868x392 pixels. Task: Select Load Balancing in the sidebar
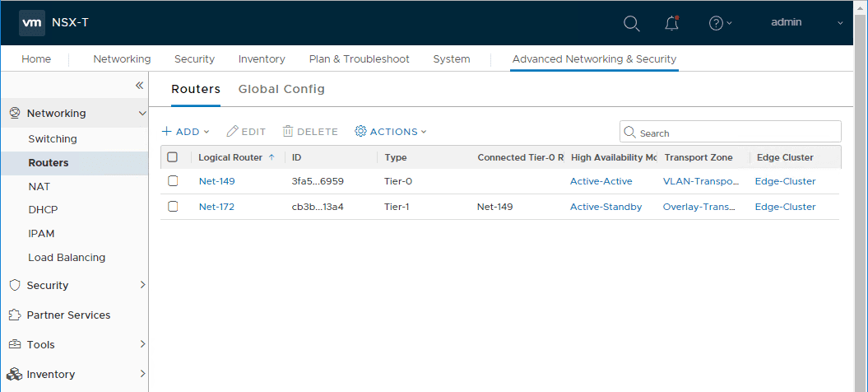(x=67, y=258)
